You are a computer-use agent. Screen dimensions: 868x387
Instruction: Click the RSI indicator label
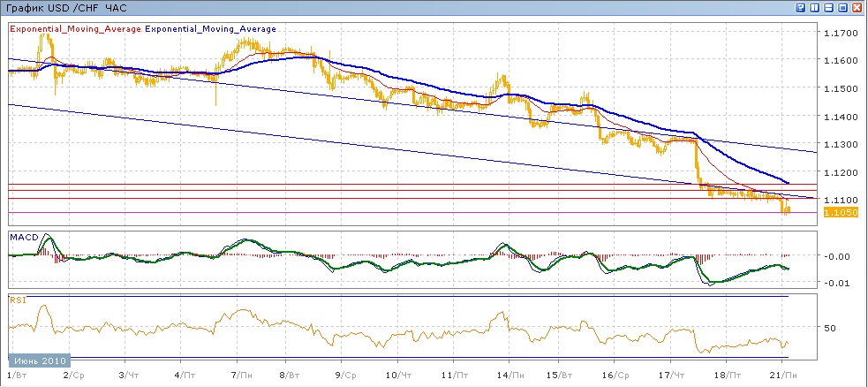point(18,300)
